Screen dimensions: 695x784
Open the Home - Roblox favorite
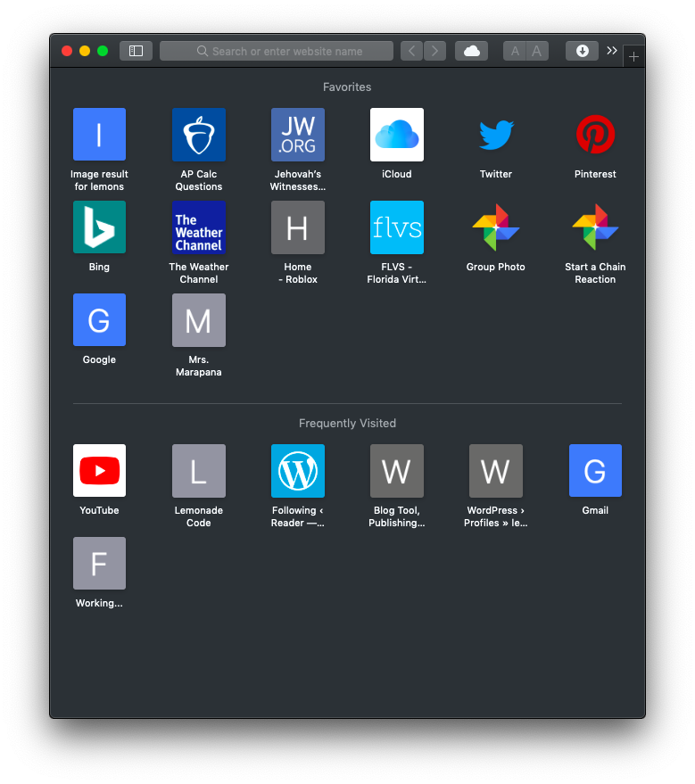tap(297, 227)
